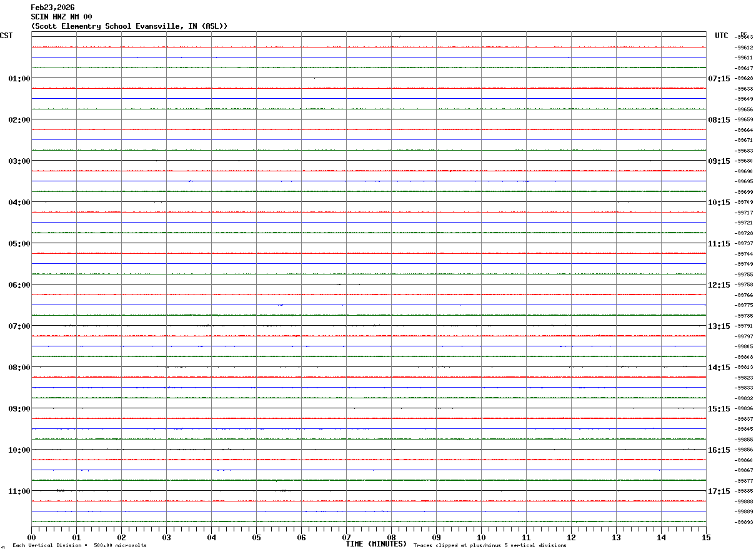Click the 17:15 UTC row label
Viewport: 756px width, 554px height.
(719, 491)
